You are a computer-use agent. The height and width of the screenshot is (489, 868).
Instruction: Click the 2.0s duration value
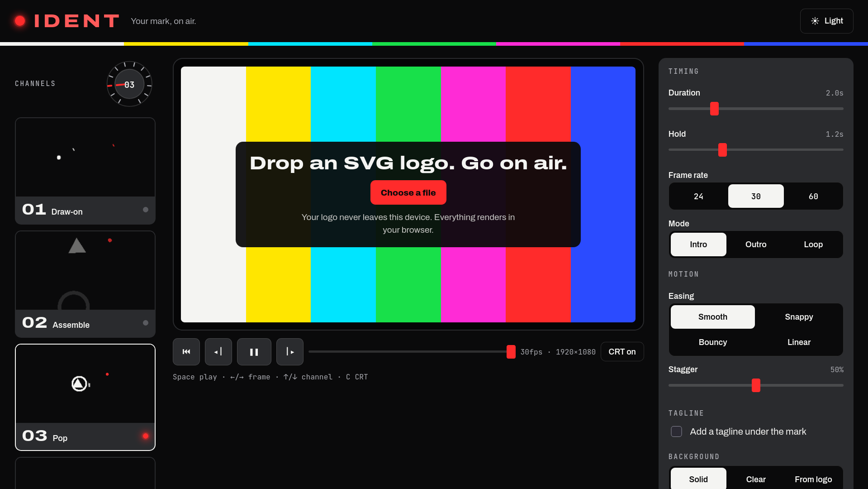[x=835, y=93]
